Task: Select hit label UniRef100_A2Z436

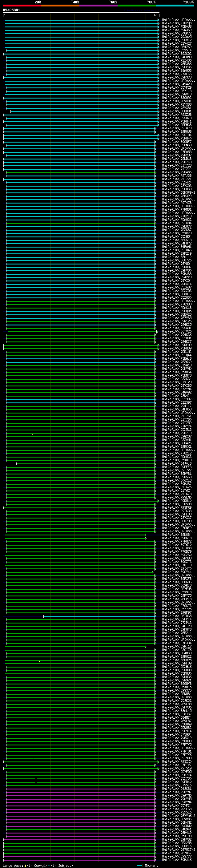Action: coord(177,61)
